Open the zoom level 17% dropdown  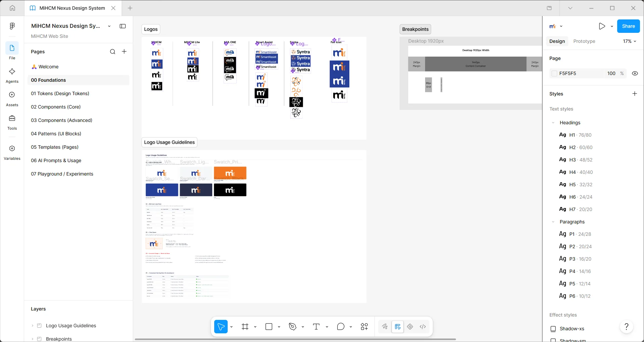click(630, 41)
